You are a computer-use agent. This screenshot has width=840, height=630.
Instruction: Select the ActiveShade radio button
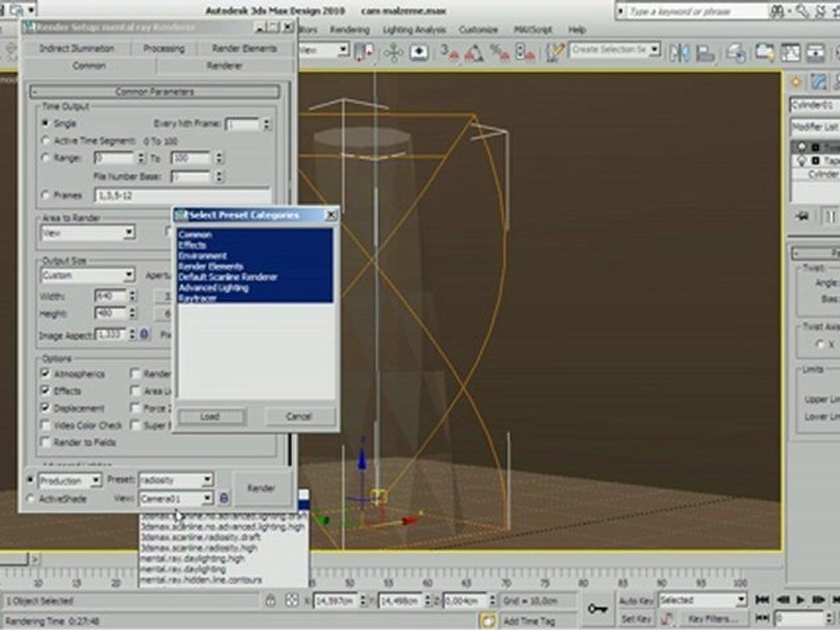(x=31, y=499)
